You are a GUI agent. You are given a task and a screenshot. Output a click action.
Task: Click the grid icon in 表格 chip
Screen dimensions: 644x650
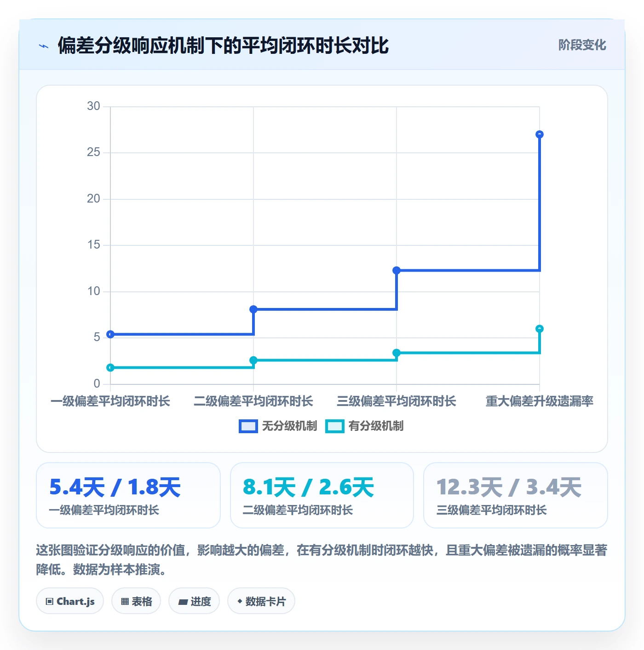[x=125, y=601]
